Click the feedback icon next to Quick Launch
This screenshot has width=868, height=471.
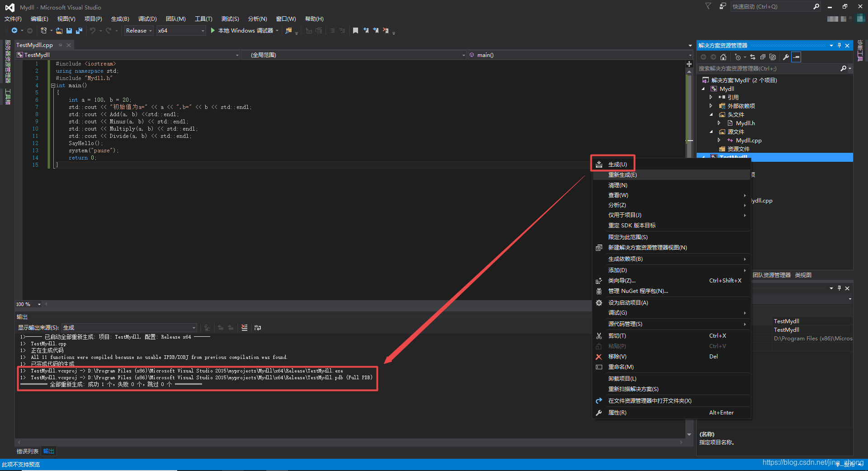pos(722,6)
